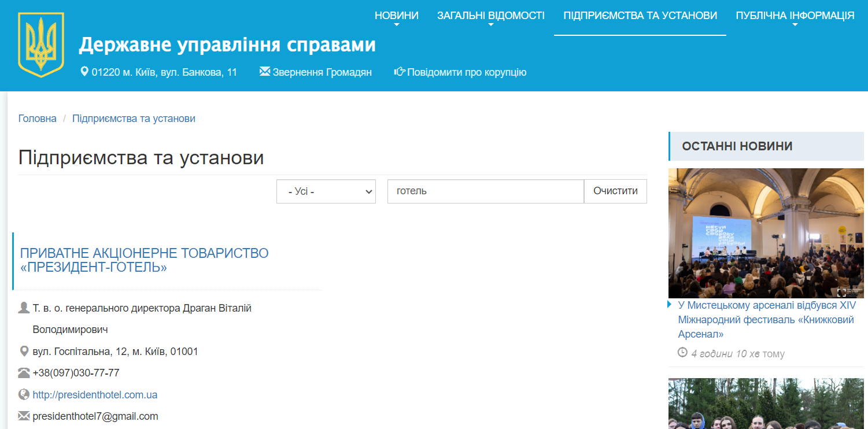Open the ПУБЛІЧНА ІНФОРМАЦІЯ menu

(795, 16)
